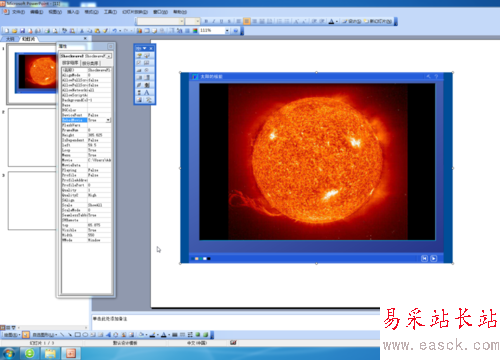Pick the Check Box control tool
500x360 pixels.
coord(139,63)
